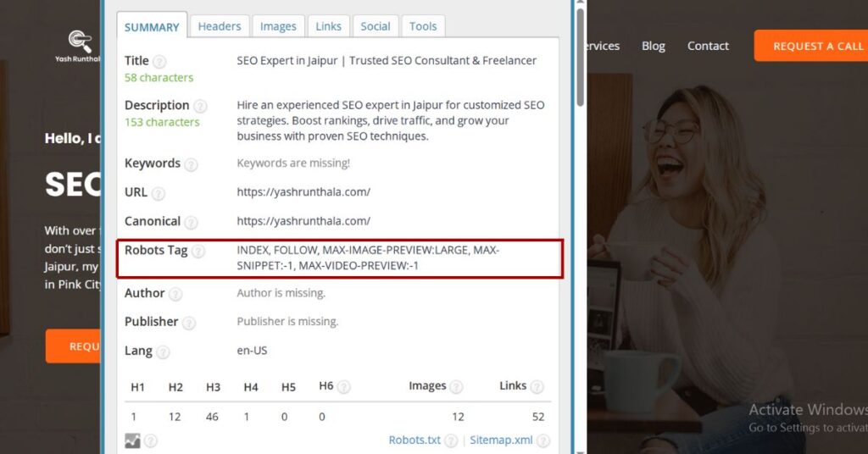Screen dimensions: 868x454
Task: Open the Contact page in website nav
Action: 708,46
